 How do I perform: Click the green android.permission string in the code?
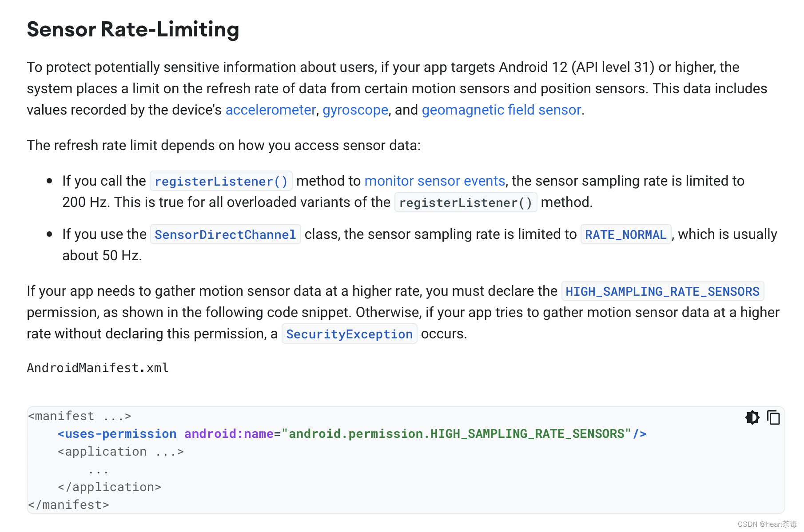pyautogui.click(x=459, y=434)
